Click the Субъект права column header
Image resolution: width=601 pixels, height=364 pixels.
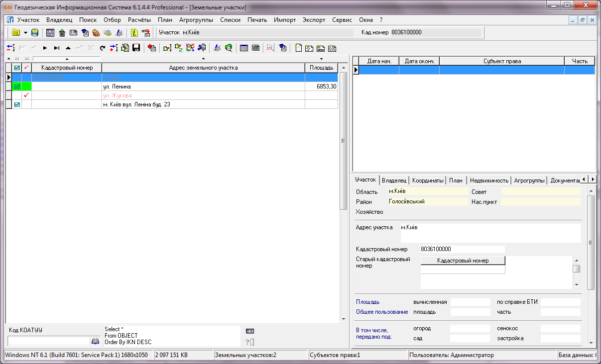[x=502, y=61]
